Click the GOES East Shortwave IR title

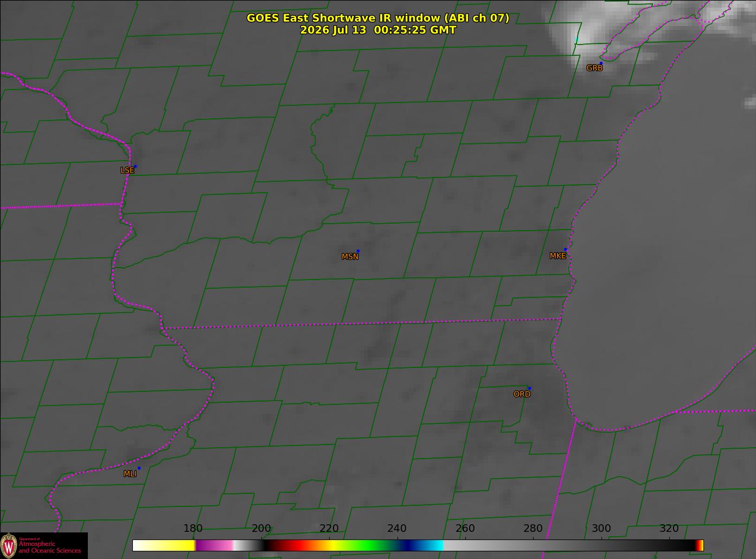(378, 18)
